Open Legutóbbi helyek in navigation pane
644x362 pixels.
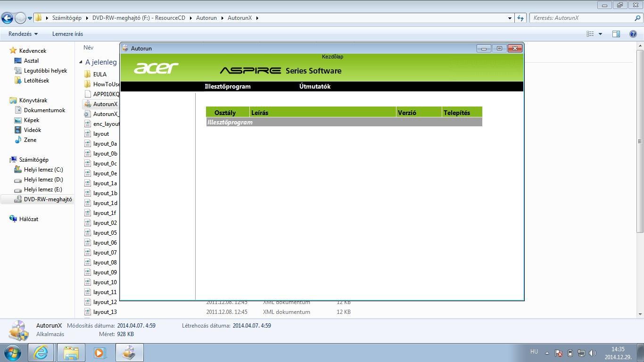[x=45, y=70]
